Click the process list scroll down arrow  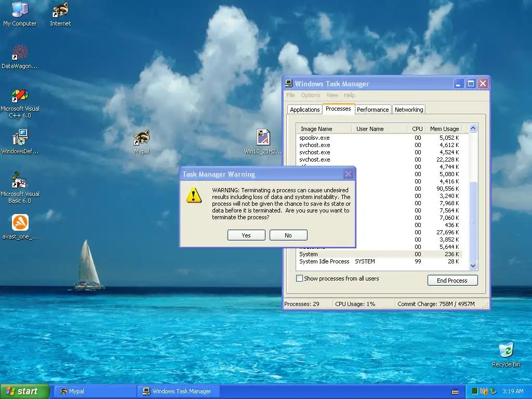point(473,266)
